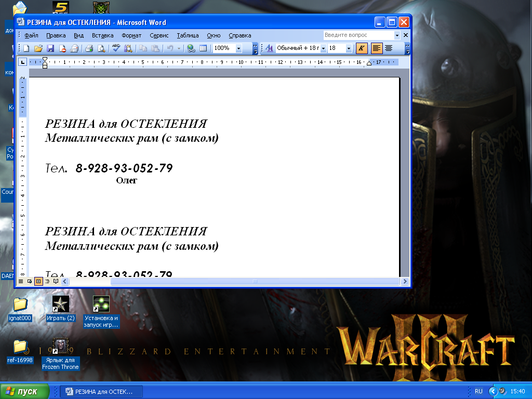Click РЕЗИНА для ОСТЕК taskbar button
Screen dimensions: 532x399
tap(101, 392)
